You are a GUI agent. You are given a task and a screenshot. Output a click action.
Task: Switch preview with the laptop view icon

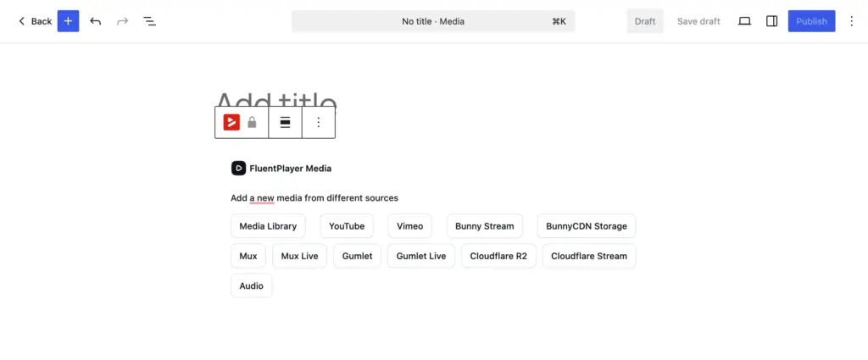coord(744,21)
